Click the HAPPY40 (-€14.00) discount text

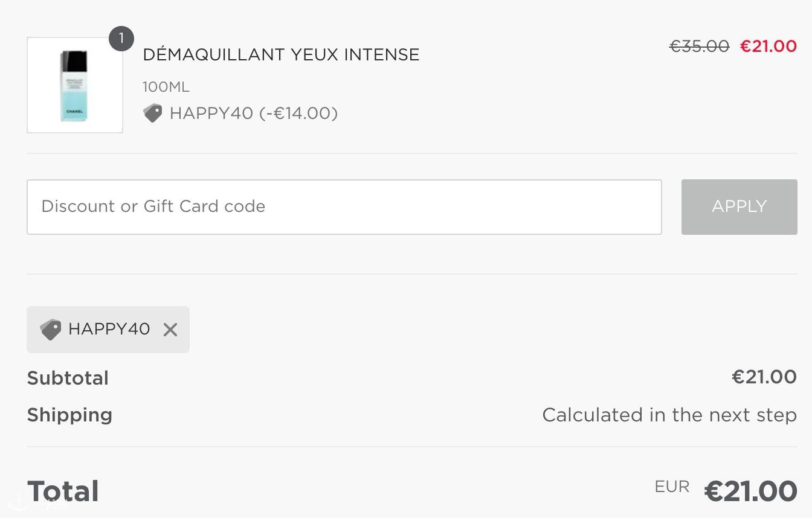click(254, 113)
